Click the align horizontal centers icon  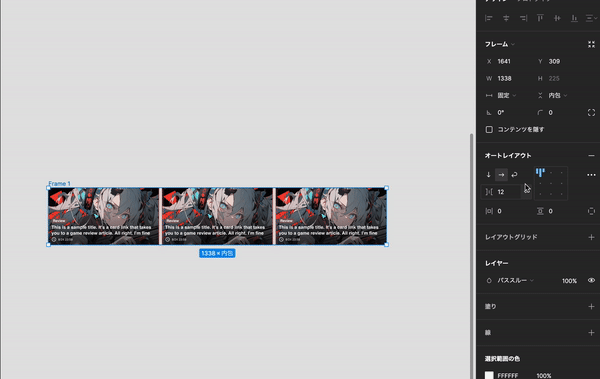506,18
